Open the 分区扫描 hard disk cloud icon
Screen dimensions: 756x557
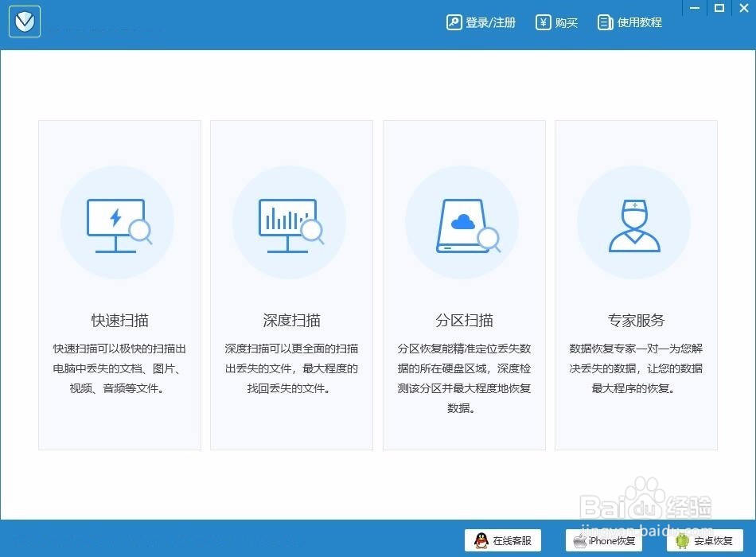point(463,223)
